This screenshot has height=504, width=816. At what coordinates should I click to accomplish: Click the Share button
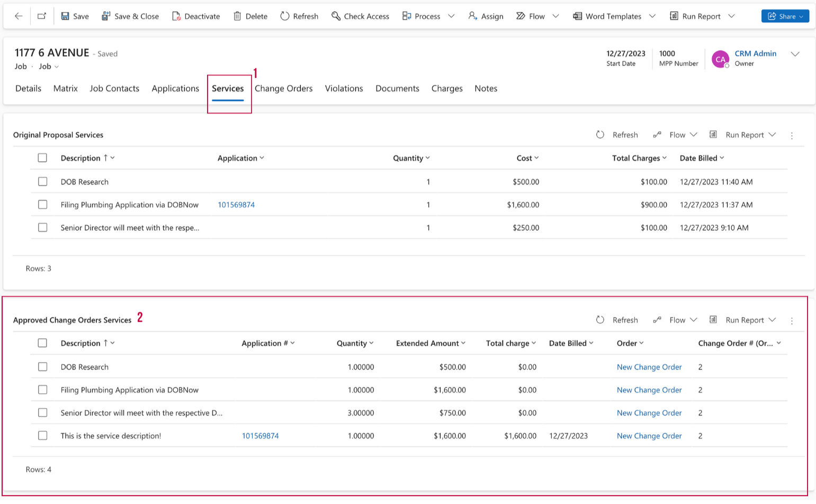click(x=784, y=16)
